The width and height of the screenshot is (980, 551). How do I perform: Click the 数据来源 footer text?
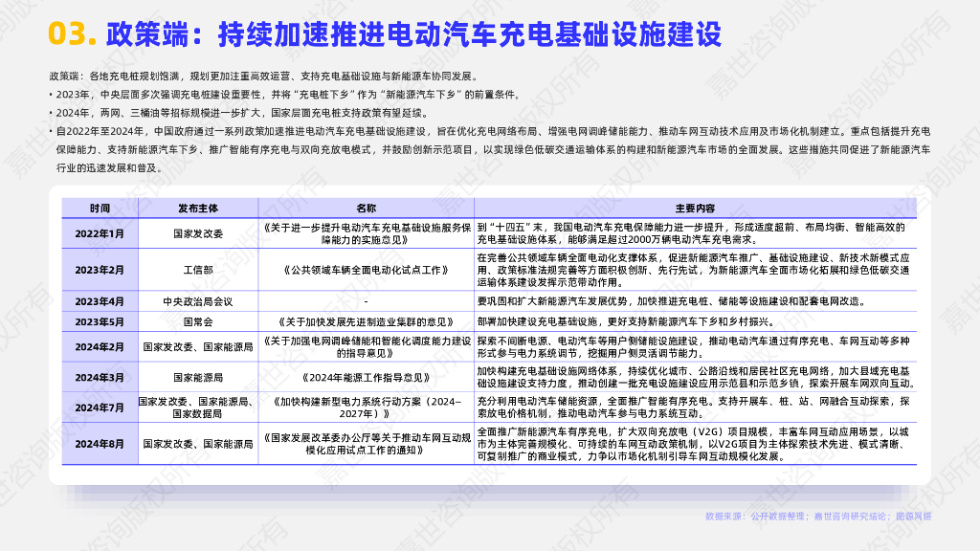[727, 513]
